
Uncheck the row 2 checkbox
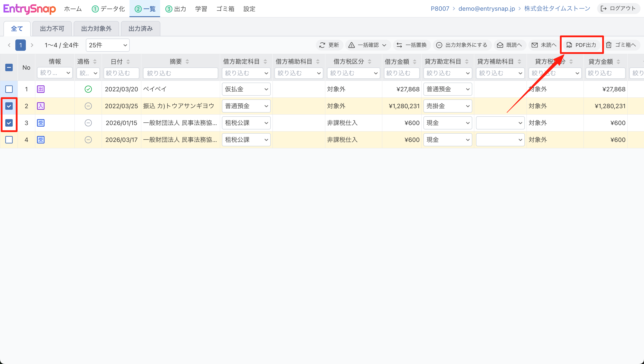[9, 106]
